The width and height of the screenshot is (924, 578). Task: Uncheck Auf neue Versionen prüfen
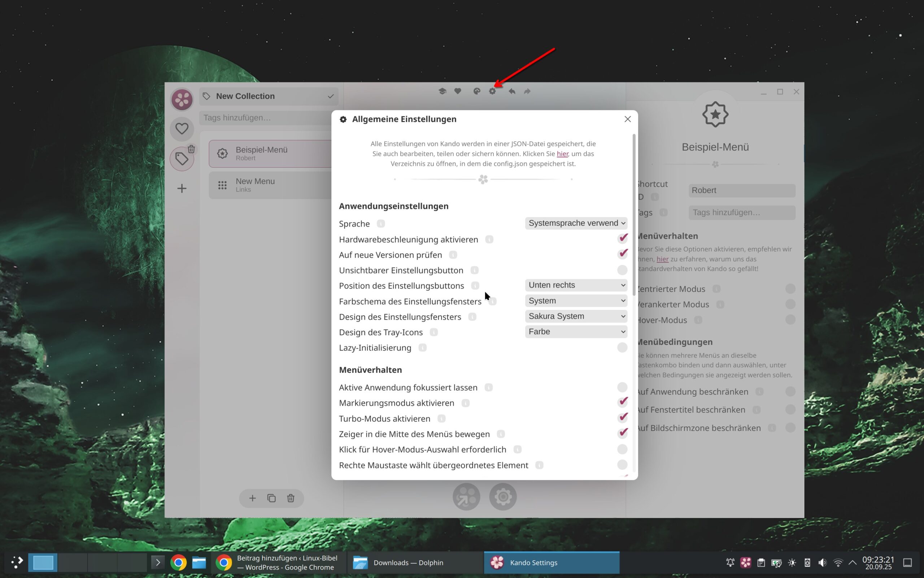[x=622, y=254]
